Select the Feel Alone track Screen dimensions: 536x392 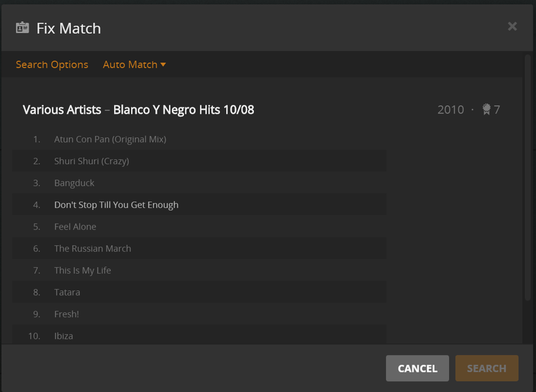click(75, 227)
